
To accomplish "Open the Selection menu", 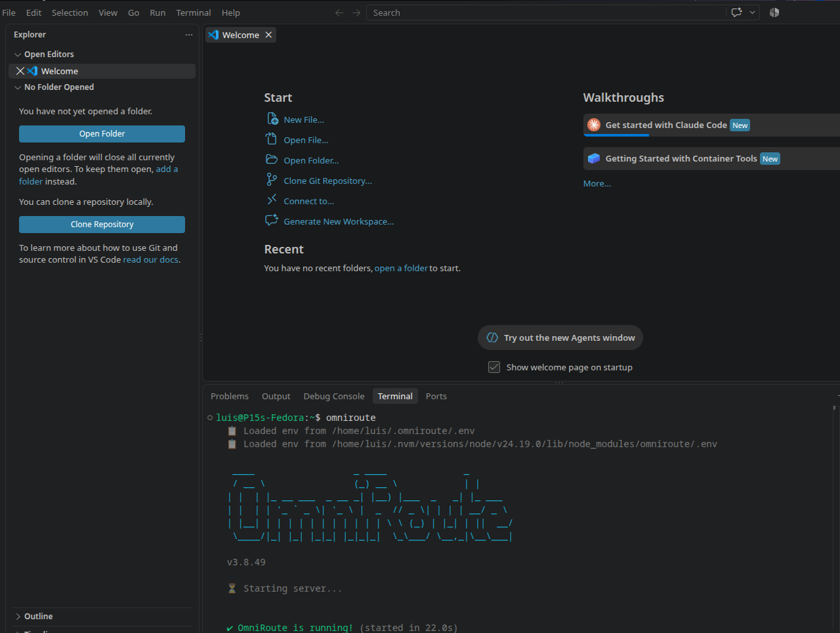I will point(70,12).
